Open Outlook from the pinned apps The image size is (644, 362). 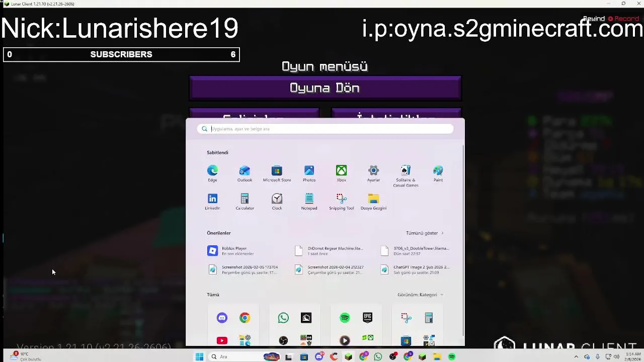(245, 173)
